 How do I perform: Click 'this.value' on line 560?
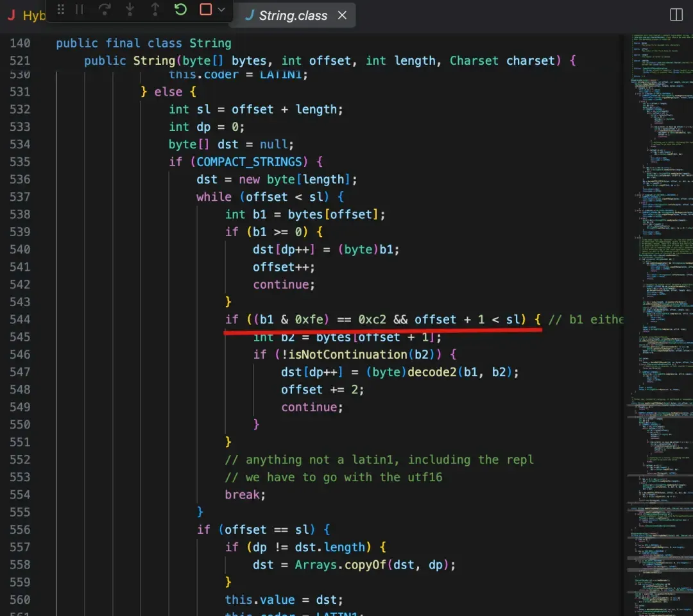[259, 600]
